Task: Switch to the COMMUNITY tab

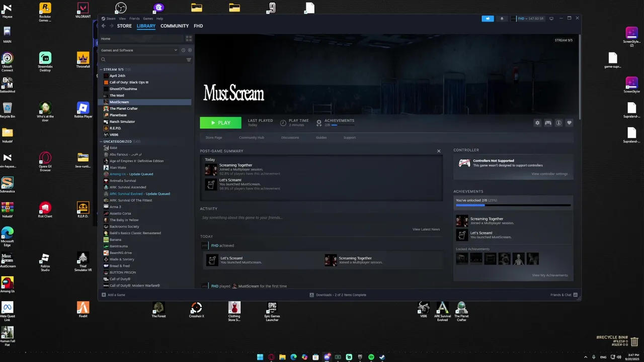Action: (x=175, y=26)
